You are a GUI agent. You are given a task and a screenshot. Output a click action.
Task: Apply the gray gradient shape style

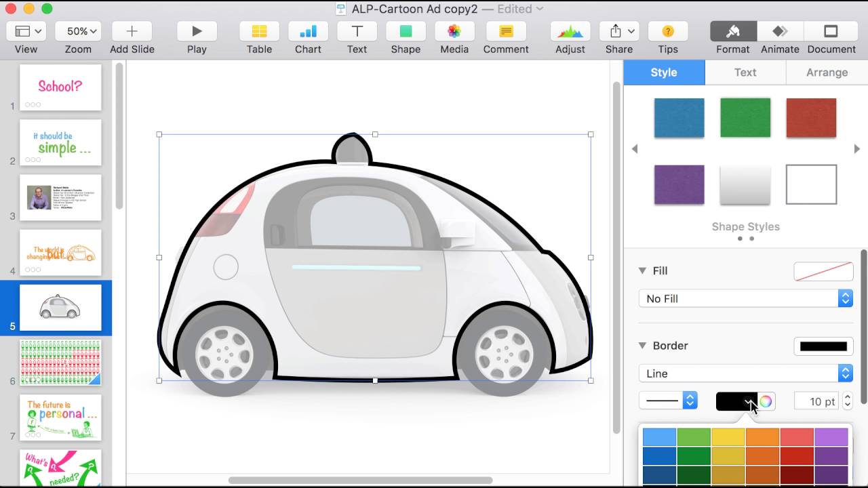pyautogui.click(x=745, y=184)
